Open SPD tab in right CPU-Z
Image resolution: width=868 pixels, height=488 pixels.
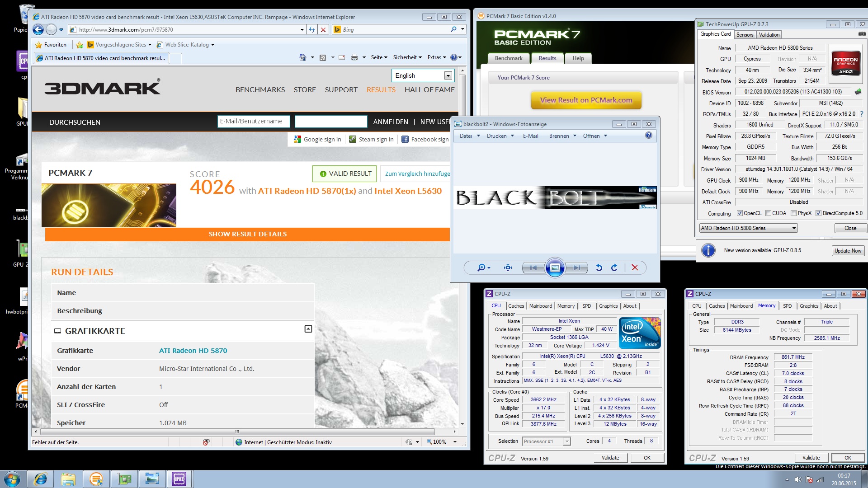(787, 306)
